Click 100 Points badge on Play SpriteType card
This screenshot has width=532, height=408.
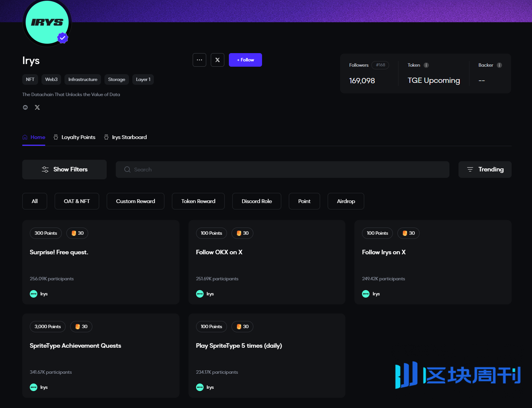(x=211, y=327)
